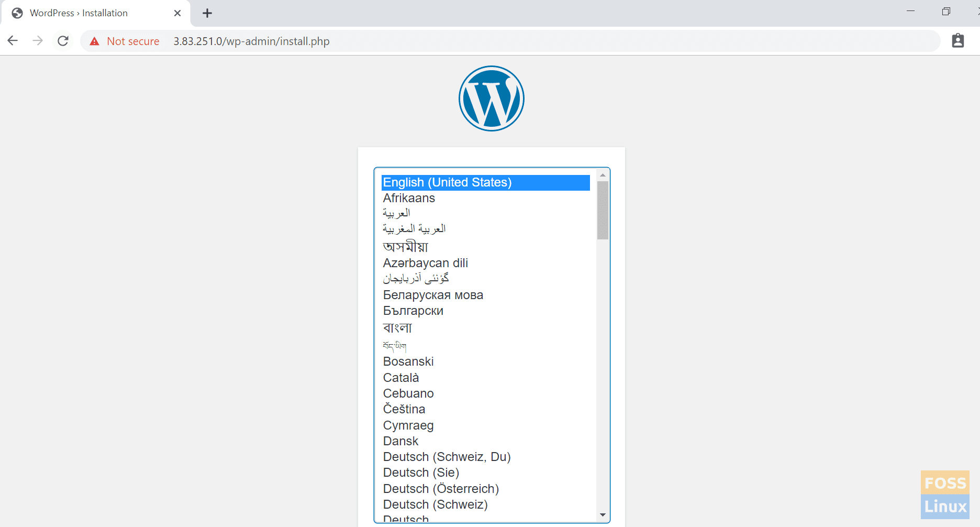Select Čeština language option
980x527 pixels.
click(486, 409)
